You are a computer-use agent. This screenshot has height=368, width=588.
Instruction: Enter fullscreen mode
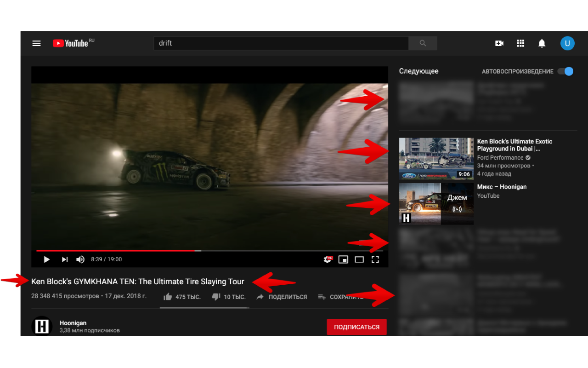click(x=375, y=259)
